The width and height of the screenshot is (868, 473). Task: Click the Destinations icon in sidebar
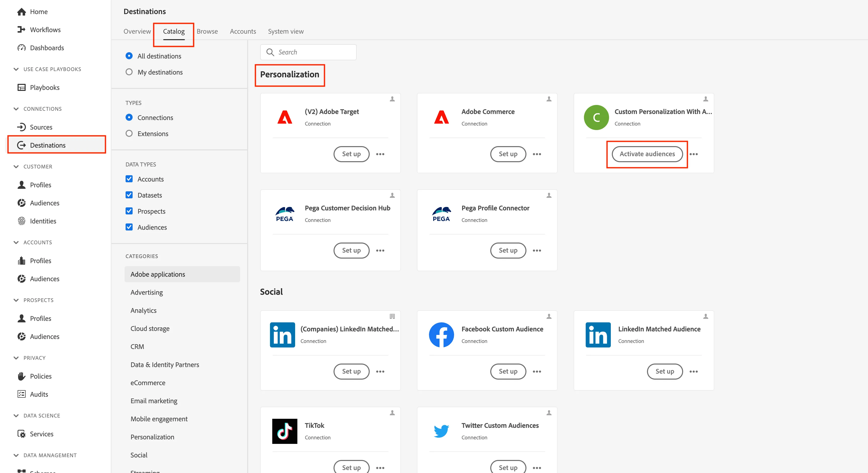tap(22, 145)
